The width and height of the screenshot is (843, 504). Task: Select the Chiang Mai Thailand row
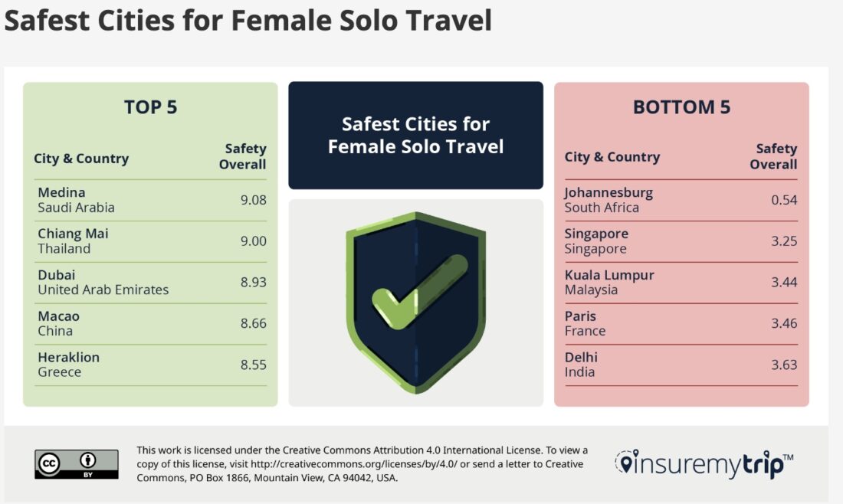[150, 241]
